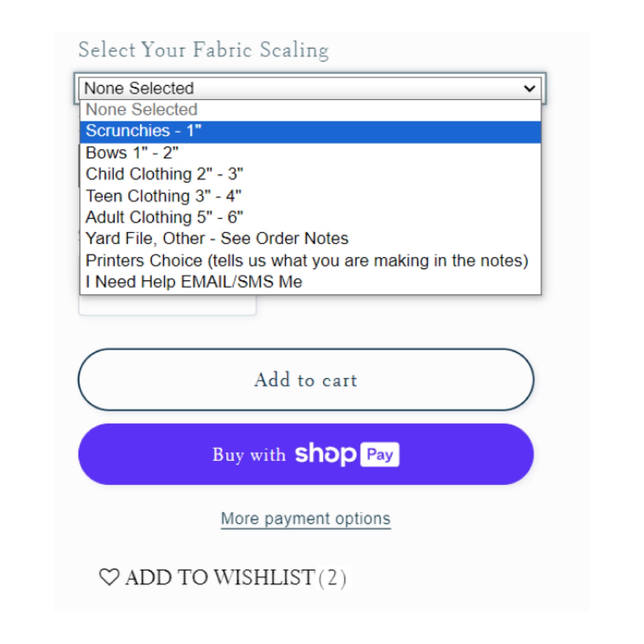The width and height of the screenshot is (644, 644).
Task: Choose the Printers Choice option
Action: (310, 261)
